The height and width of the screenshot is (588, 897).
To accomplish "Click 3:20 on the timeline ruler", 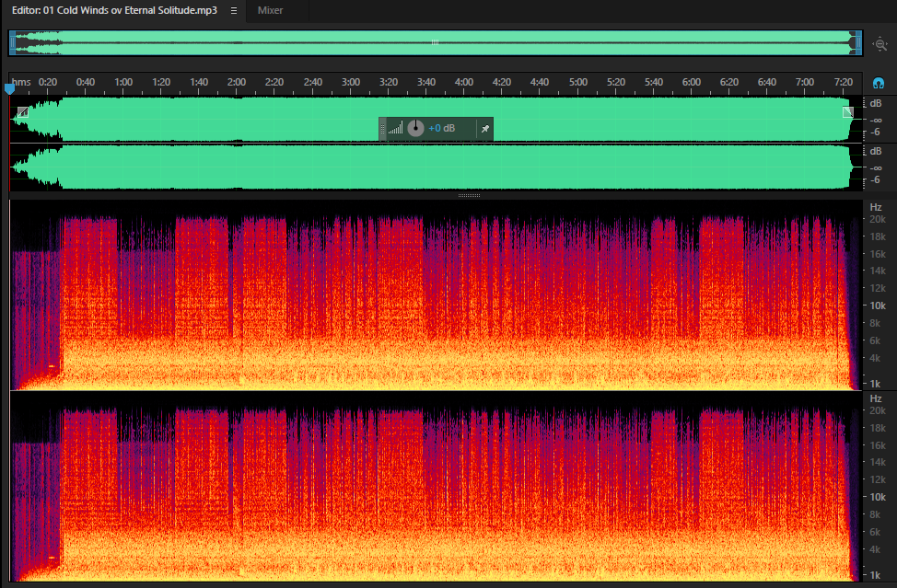I will click(x=389, y=82).
